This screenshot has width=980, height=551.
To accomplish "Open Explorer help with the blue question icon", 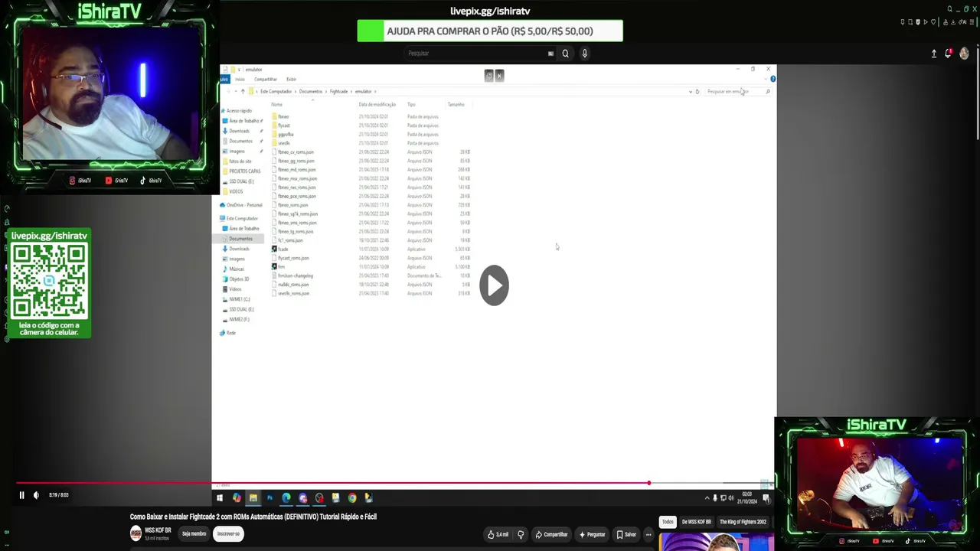I will pos(773,80).
